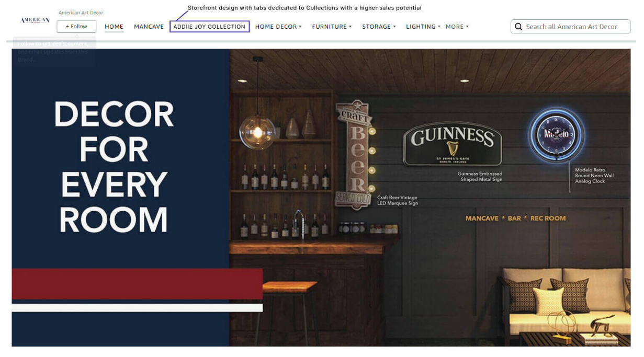Click the Search all American Art Decor field

click(x=570, y=26)
